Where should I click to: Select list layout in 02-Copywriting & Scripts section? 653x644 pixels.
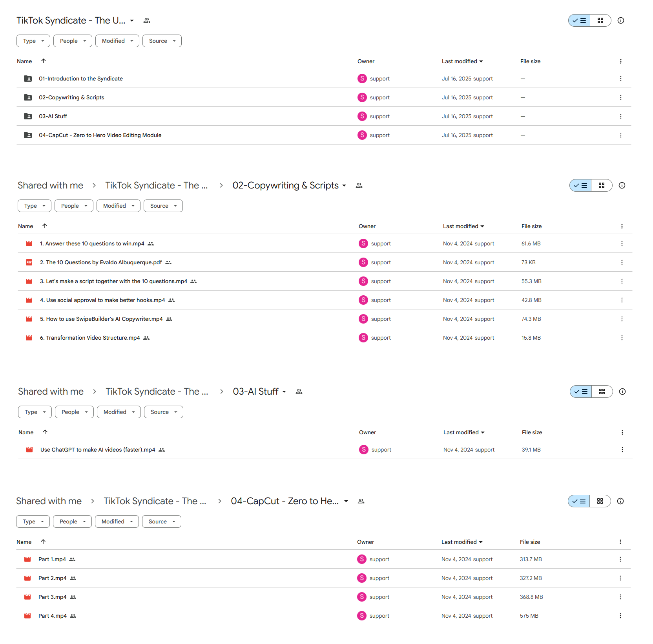click(x=580, y=185)
